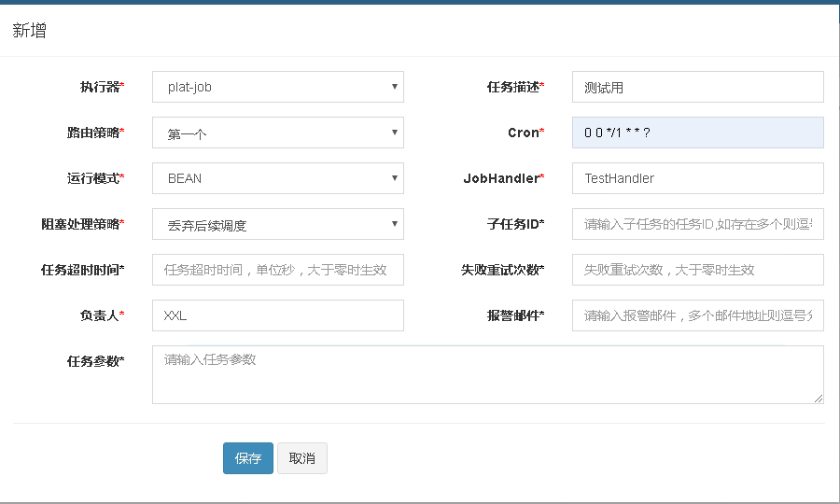Click the 任务超时时间 label

coord(82,270)
